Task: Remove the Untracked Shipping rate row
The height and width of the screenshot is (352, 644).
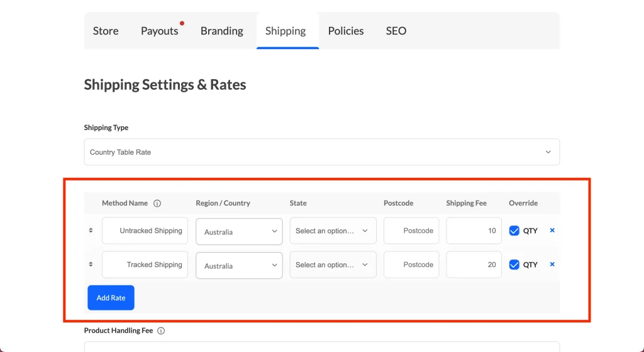Action: pos(552,230)
